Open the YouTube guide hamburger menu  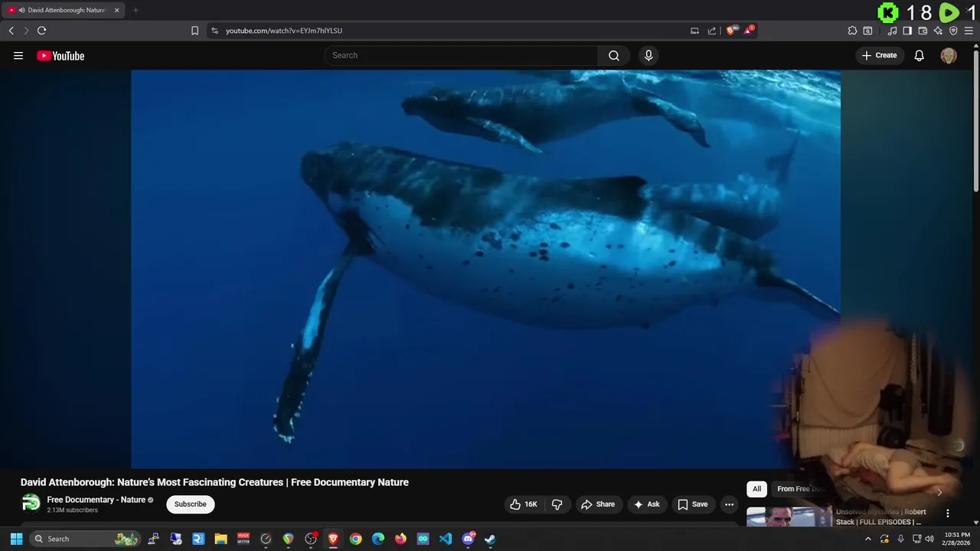[18, 56]
